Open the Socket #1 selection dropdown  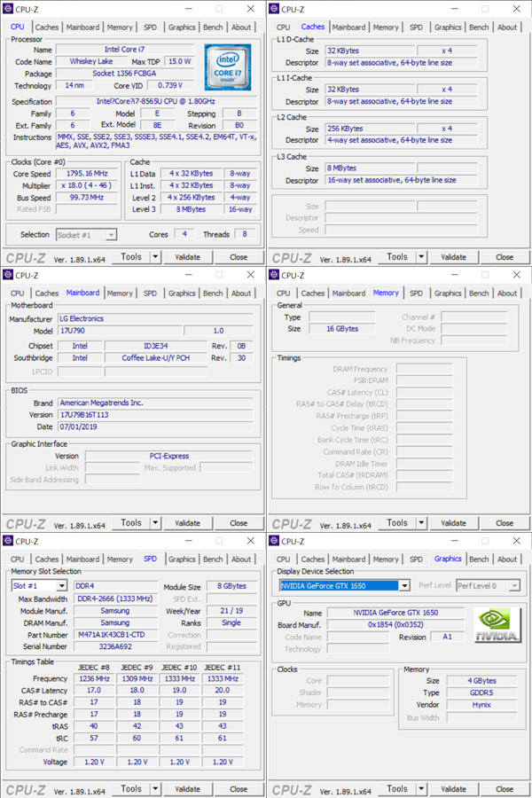[x=112, y=235]
